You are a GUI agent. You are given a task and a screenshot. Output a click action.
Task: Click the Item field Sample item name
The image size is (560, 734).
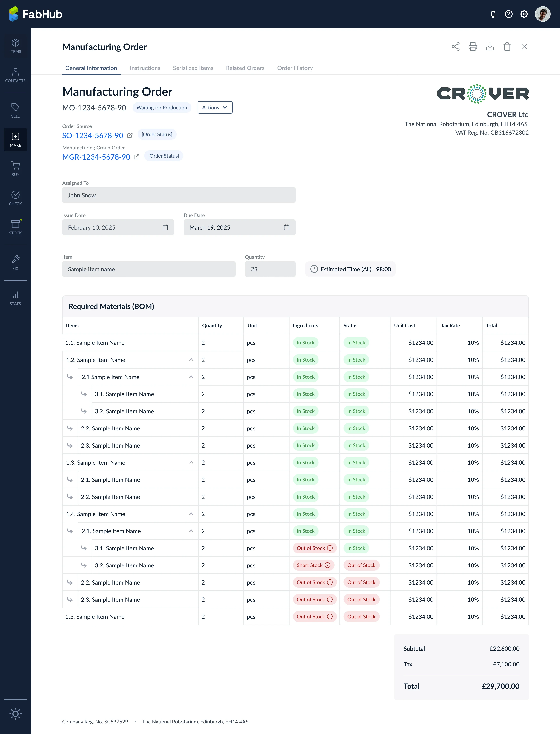[149, 269]
